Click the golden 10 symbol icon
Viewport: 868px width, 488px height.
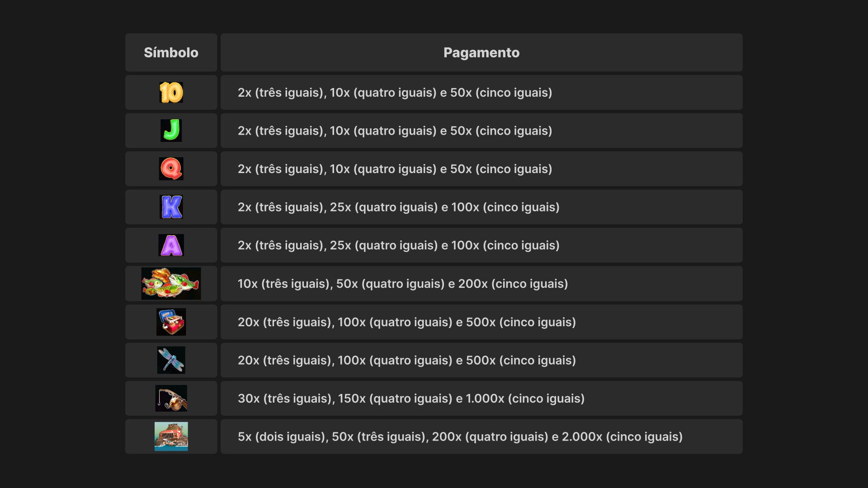[171, 93]
